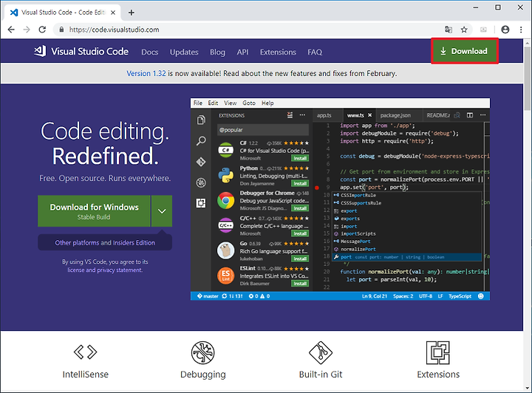Click the green Download button in header
This screenshot has width=532, height=393.
[x=465, y=51]
